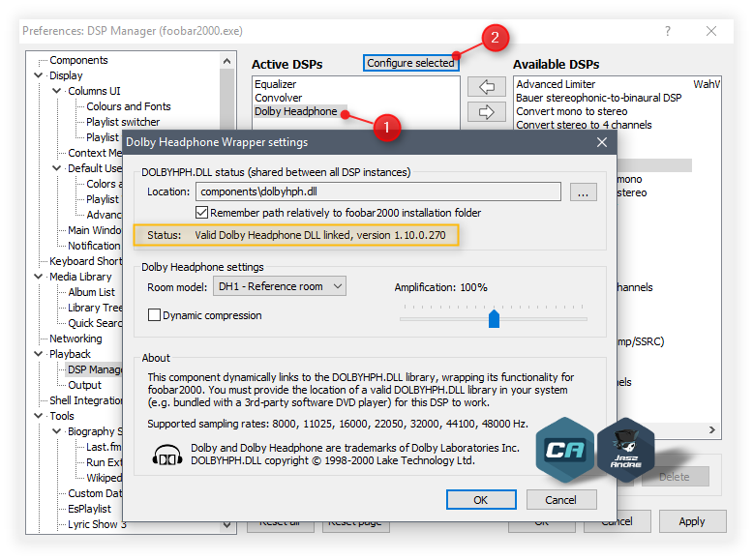
Task: Select Convert stereo to 4 channels
Action: (584, 125)
